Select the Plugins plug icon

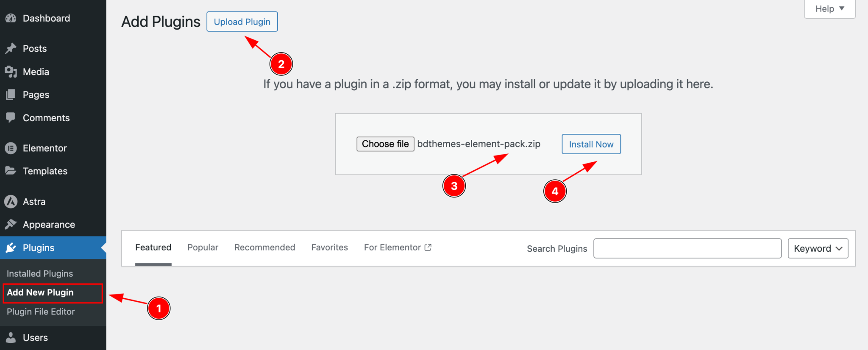[x=11, y=247]
